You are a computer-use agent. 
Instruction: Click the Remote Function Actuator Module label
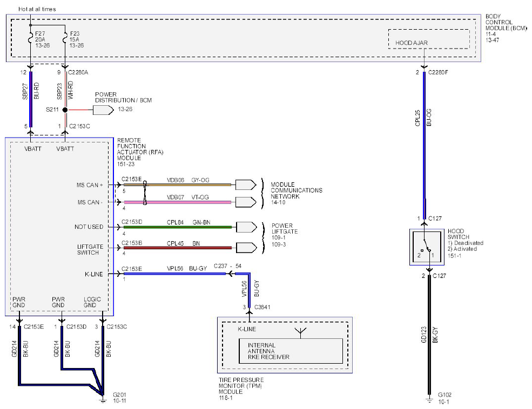pyautogui.click(x=140, y=152)
